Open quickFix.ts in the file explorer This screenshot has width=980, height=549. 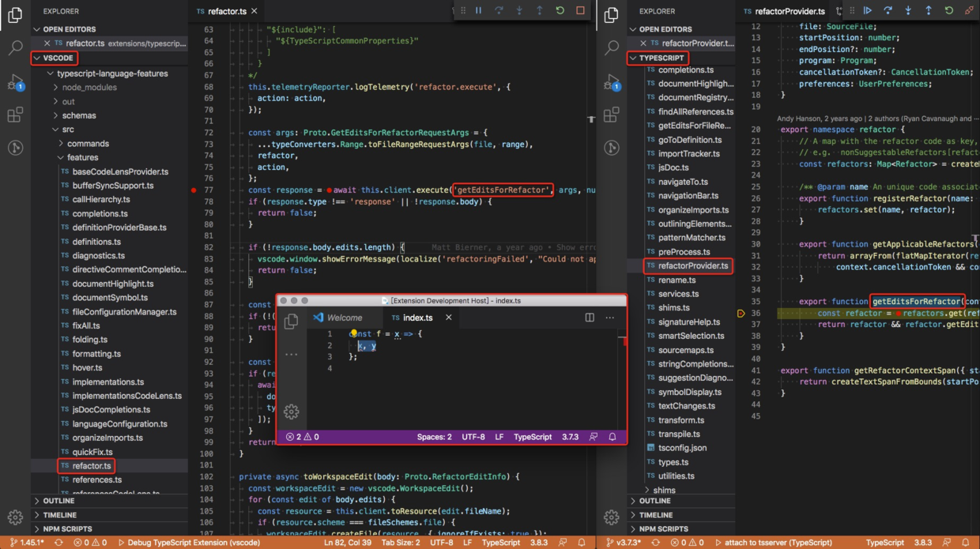92,452
